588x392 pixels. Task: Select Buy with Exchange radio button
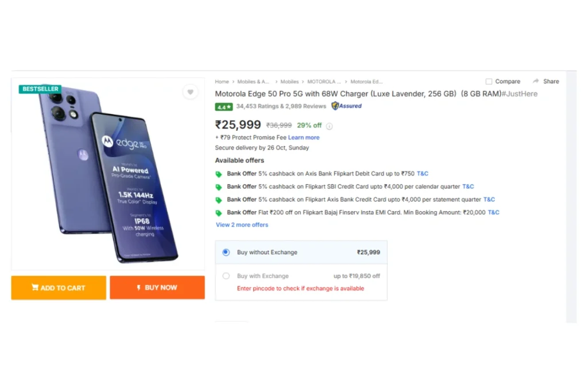click(x=226, y=276)
